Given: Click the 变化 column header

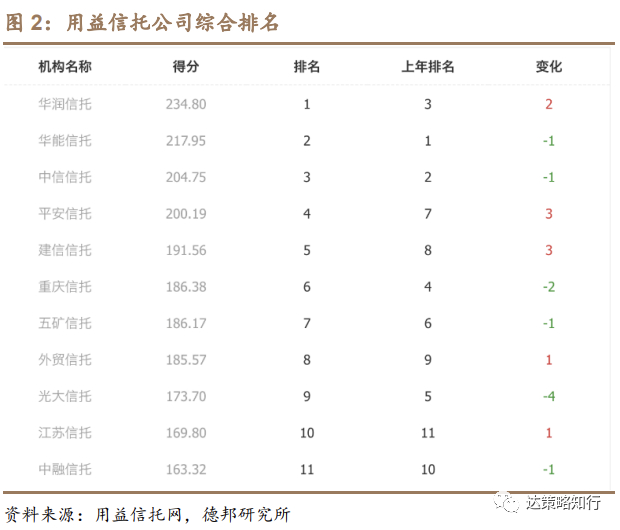Looking at the screenshot, I should (549, 66).
